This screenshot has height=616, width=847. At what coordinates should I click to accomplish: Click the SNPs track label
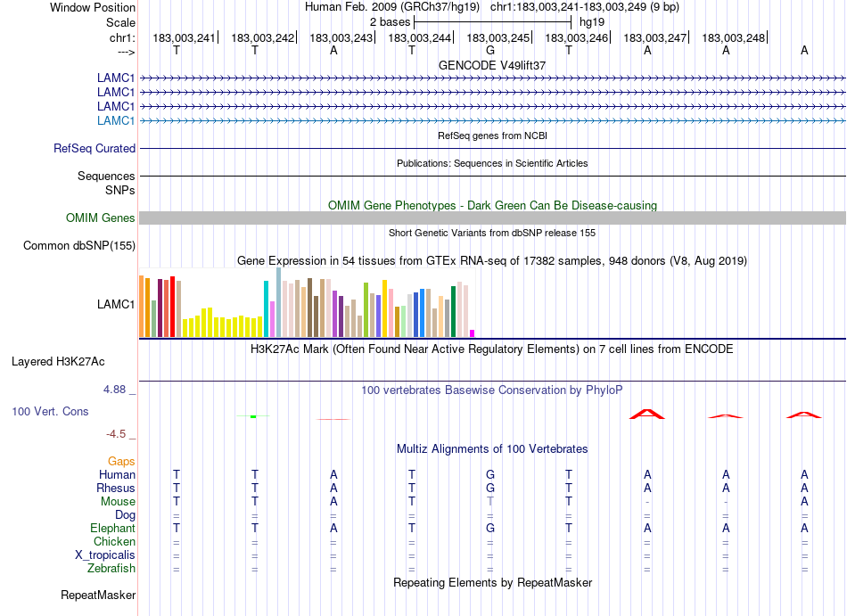[x=120, y=190]
